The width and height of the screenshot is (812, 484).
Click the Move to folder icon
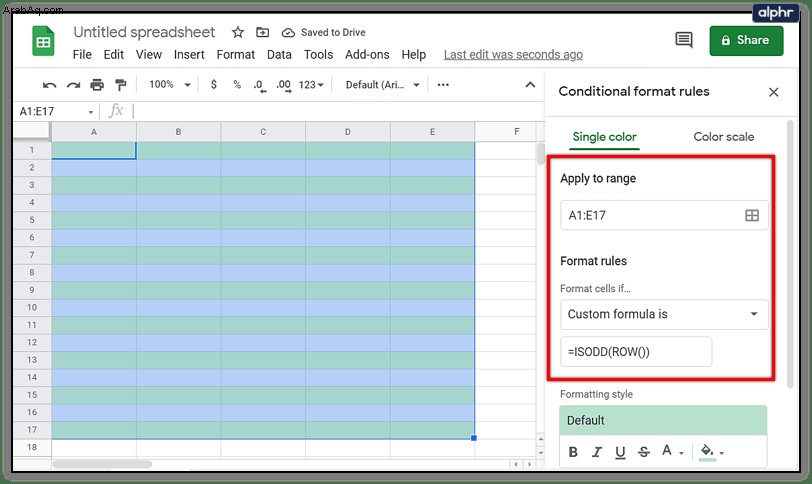point(263,32)
